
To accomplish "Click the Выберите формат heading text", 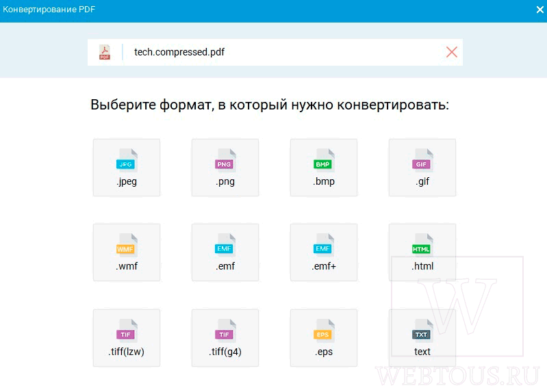I will click(270, 105).
